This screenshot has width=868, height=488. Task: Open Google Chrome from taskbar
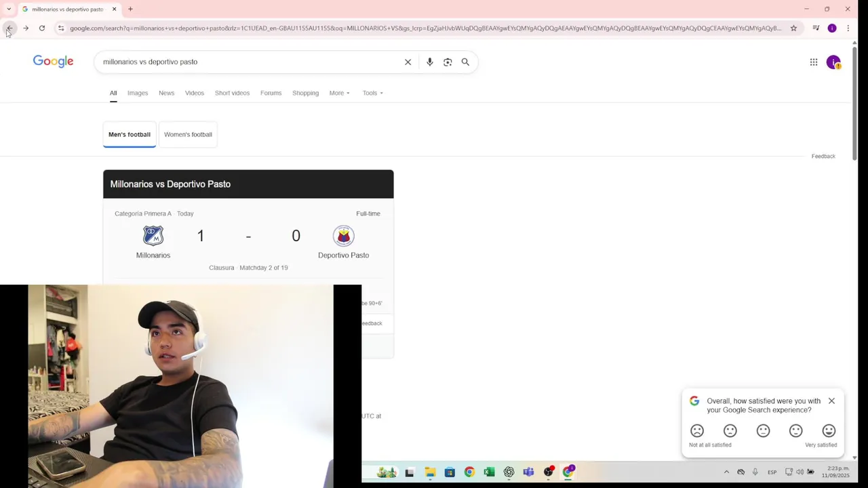click(x=469, y=472)
